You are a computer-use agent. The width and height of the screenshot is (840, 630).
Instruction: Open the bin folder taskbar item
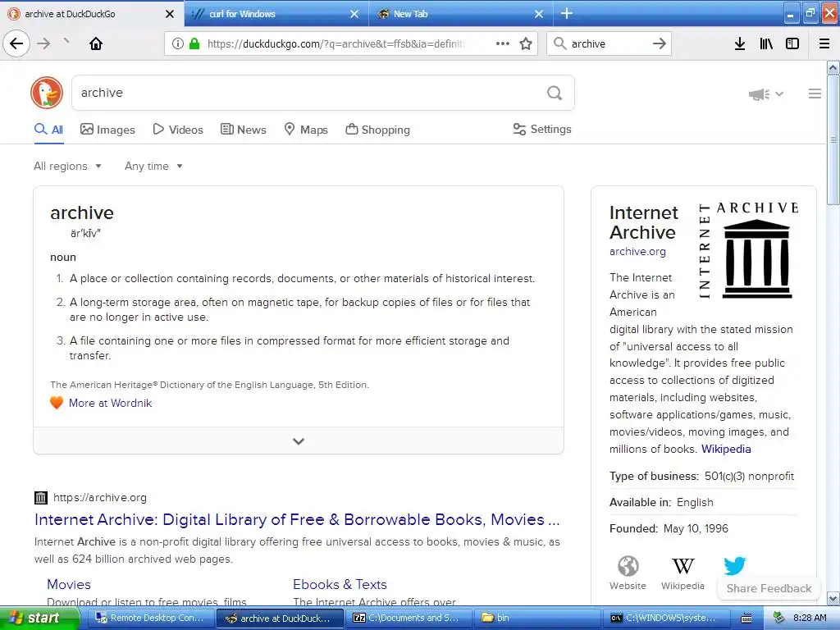(538, 618)
